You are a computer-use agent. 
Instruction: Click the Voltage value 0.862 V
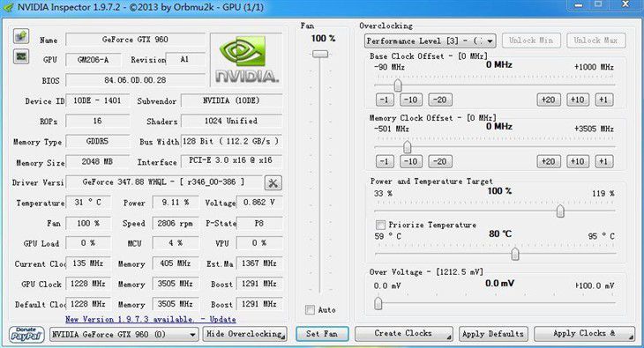coord(259,203)
